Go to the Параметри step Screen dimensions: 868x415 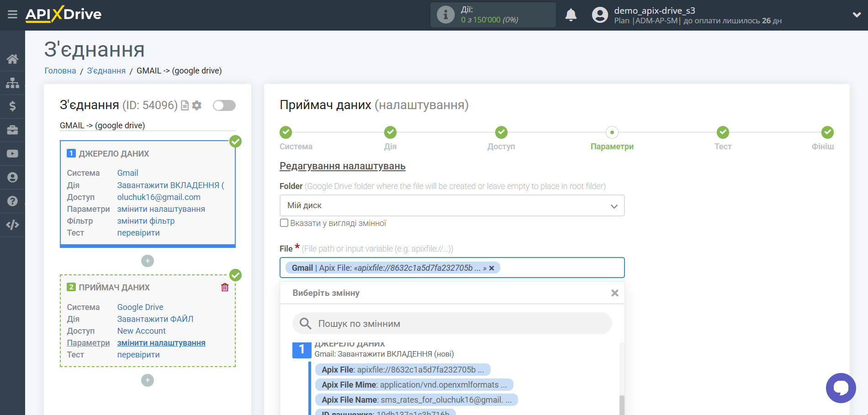[612, 132]
